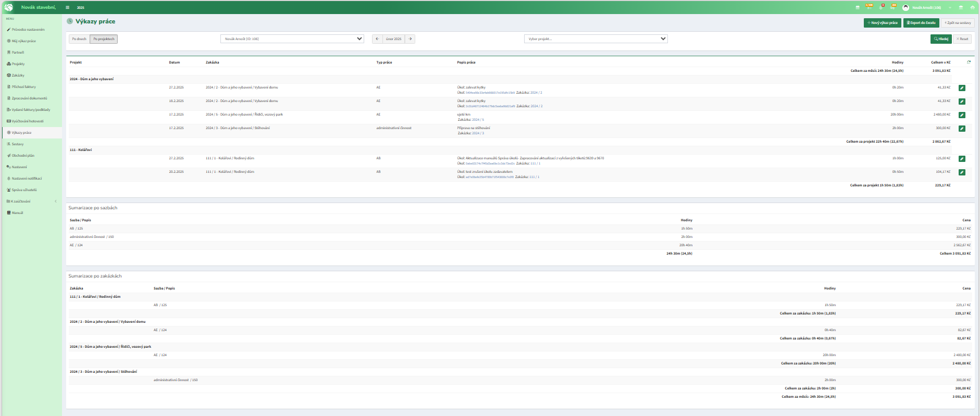Go home via the house icon

point(973,7)
